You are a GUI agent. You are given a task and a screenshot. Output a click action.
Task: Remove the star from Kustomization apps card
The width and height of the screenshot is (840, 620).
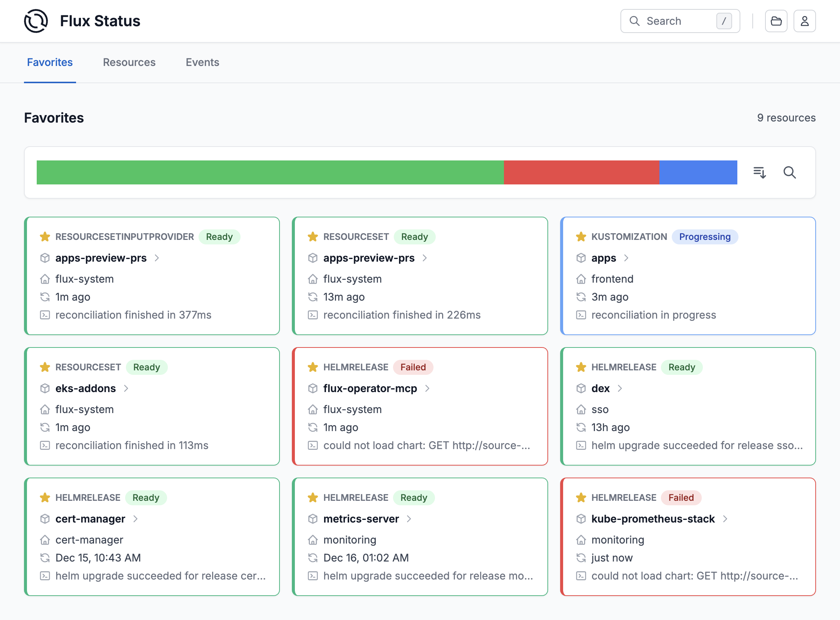pos(581,237)
